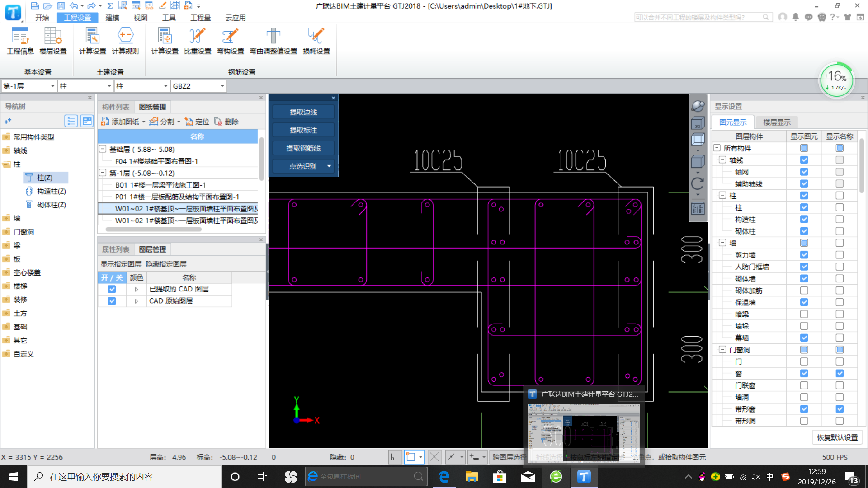Screen dimensions: 868x488
Task: Click 显示指定图层 link
Action: (121, 264)
